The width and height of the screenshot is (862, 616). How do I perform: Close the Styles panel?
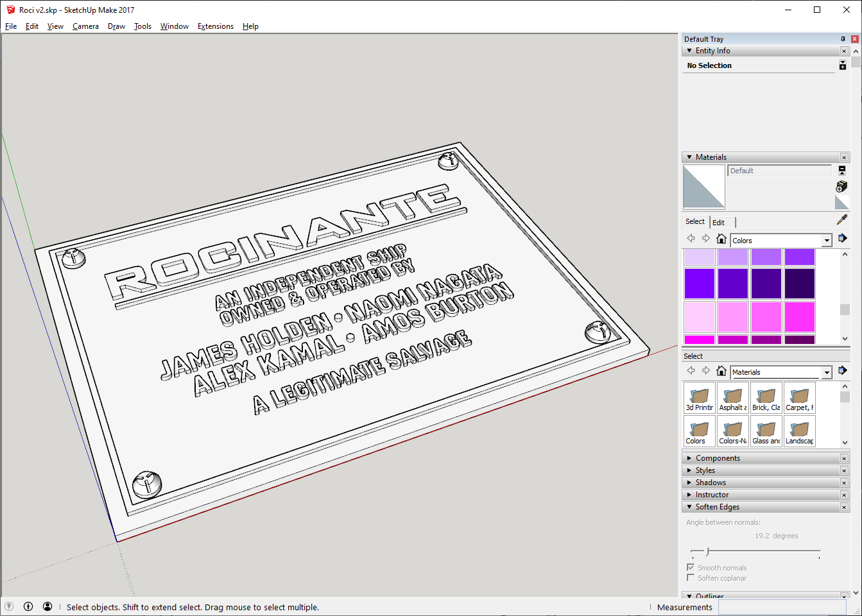click(x=844, y=470)
